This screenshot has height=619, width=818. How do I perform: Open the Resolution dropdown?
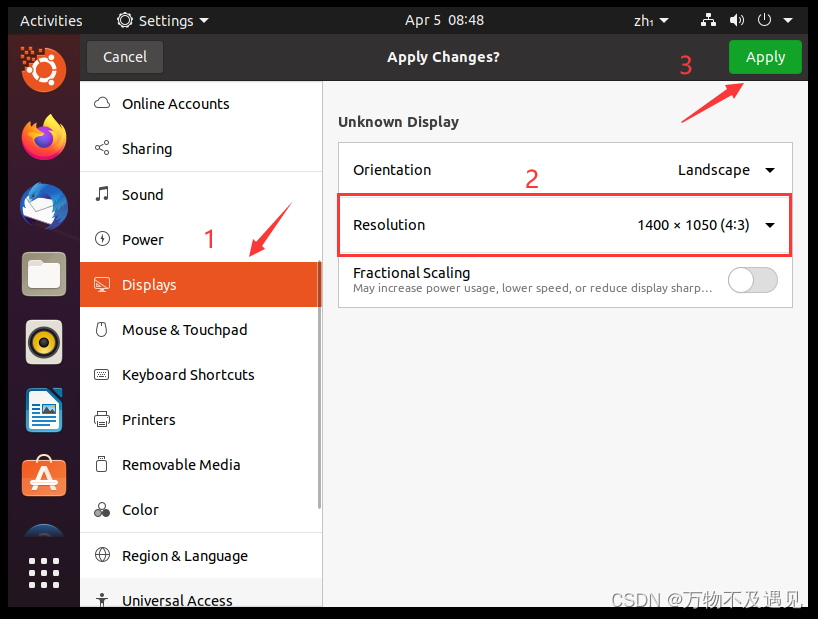(x=769, y=225)
